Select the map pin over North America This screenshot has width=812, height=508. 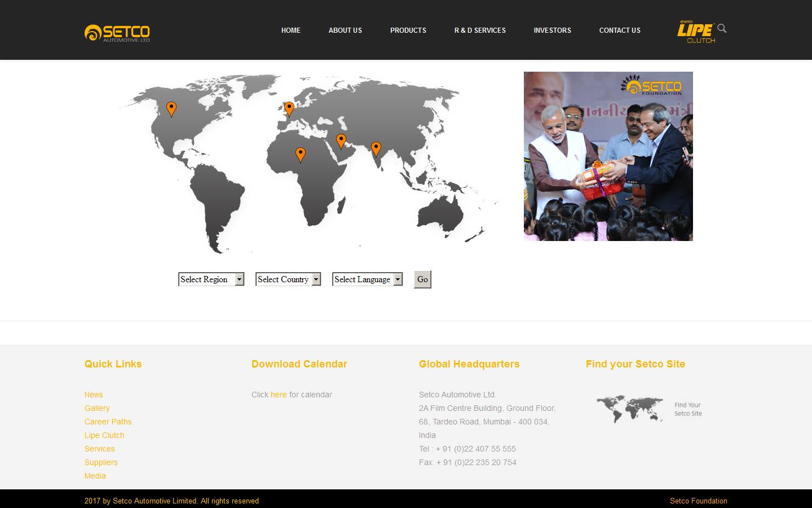click(x=172, y=108)
